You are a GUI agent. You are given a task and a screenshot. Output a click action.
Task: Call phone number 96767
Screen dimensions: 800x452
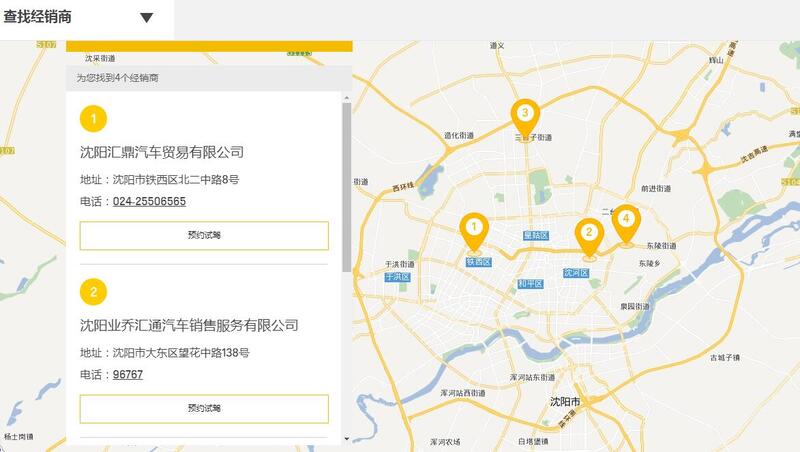pyautogui.click(x=128, y=374)
